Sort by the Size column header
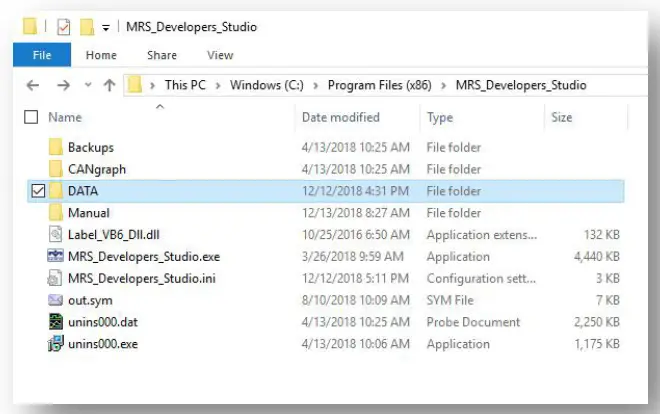The height and width of the screenshot is (414, 660). [562, 117]
